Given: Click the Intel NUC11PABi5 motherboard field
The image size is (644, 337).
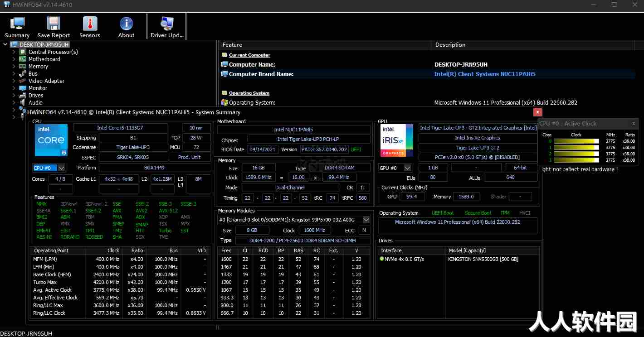Looking at the screenshot, I should pyautogui.click(x=293, y=130).
